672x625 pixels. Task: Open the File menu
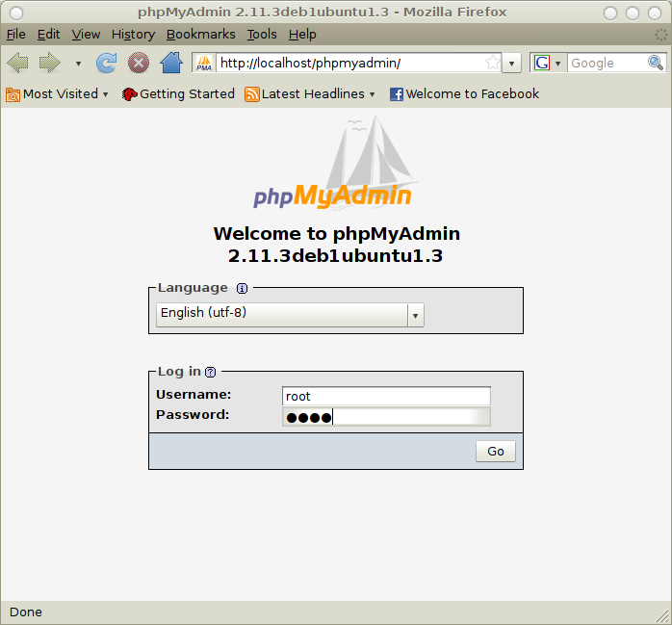[15, 35]
